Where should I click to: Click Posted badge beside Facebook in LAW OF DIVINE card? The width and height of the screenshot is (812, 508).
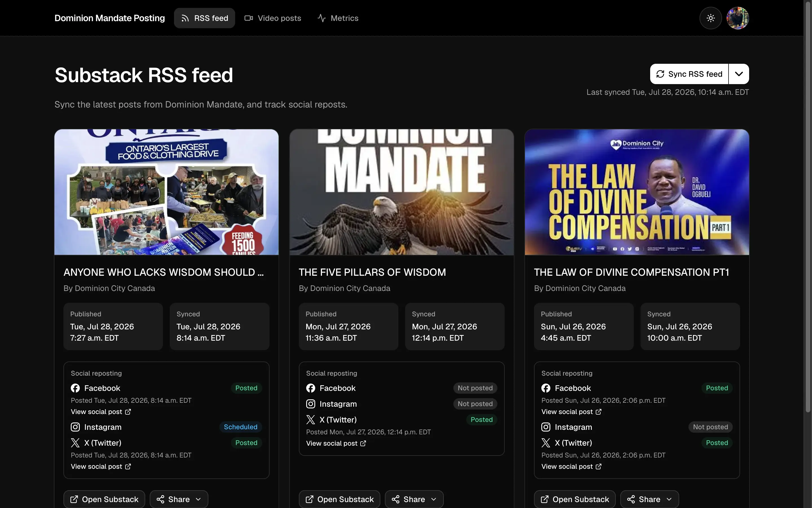pyautogui.click(x=717, y=388)
